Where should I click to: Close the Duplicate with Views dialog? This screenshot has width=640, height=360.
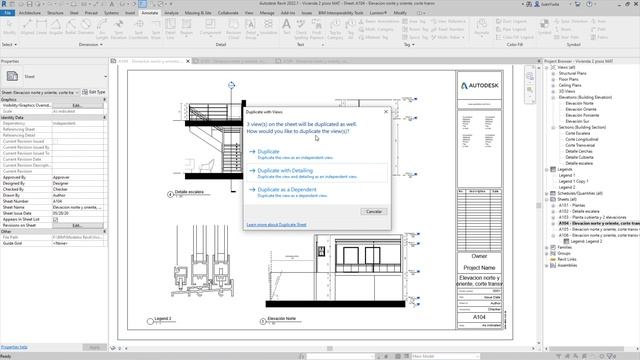click(x=386, y=111)
